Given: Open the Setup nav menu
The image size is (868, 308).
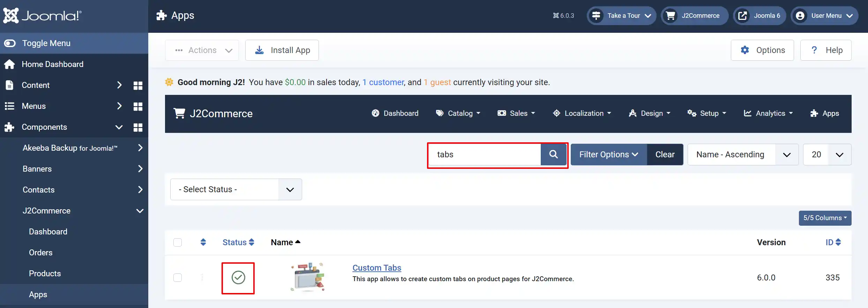Looking at the screenshot, I should coord(707,113).
